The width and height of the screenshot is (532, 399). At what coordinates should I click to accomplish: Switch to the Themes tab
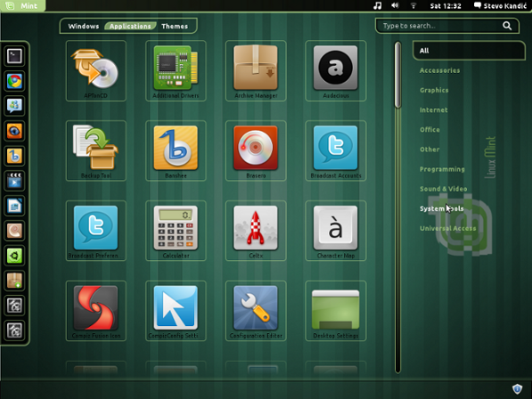pos(175,26)
